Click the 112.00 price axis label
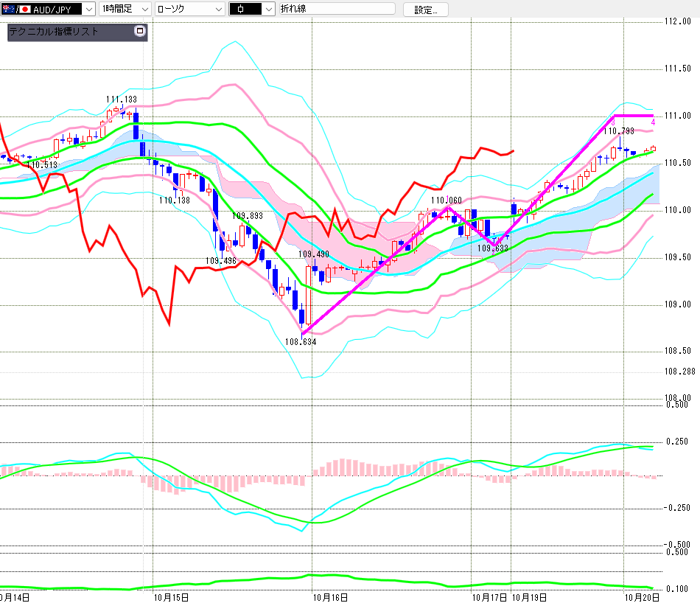The height and width of the screenshot is (603, 700). 678,21
